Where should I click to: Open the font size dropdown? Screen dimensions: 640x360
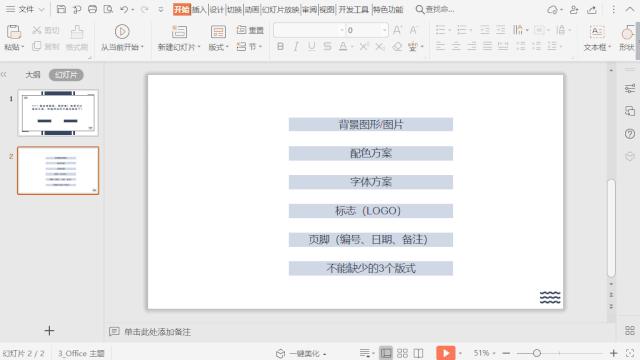(384, 30)
